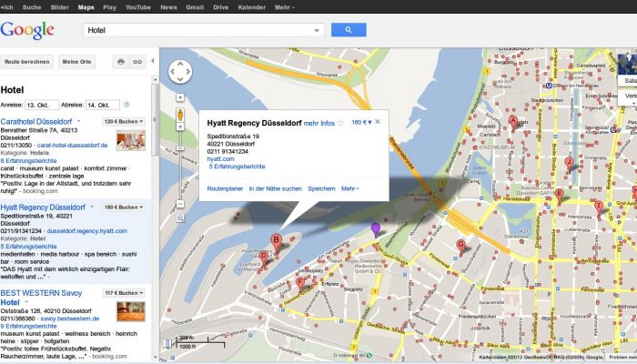Image resolution: width=637 pixels, height=364 pixels.
Task: Click the Pegman Street View icon
Action: click(x=180, y=115)
